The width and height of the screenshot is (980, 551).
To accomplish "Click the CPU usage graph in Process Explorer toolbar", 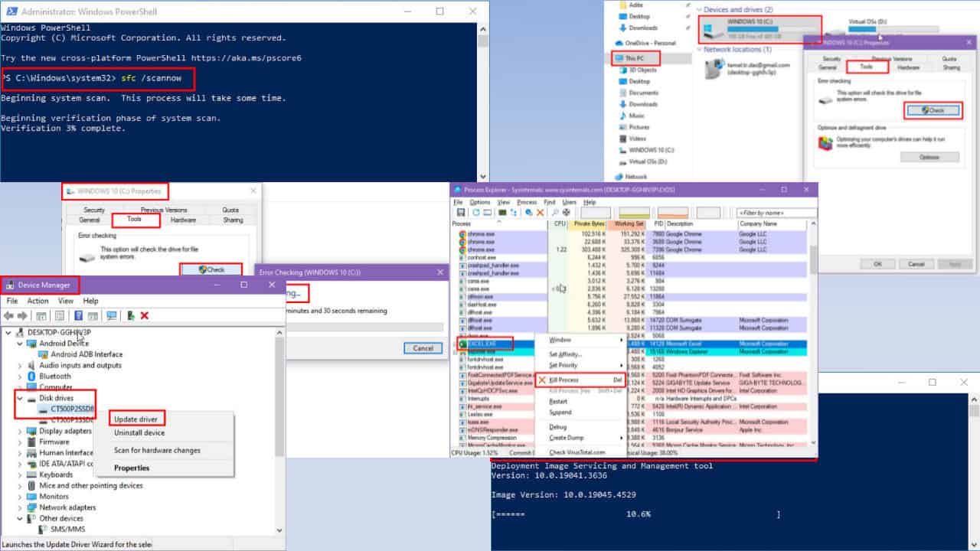I will point(596,212).
